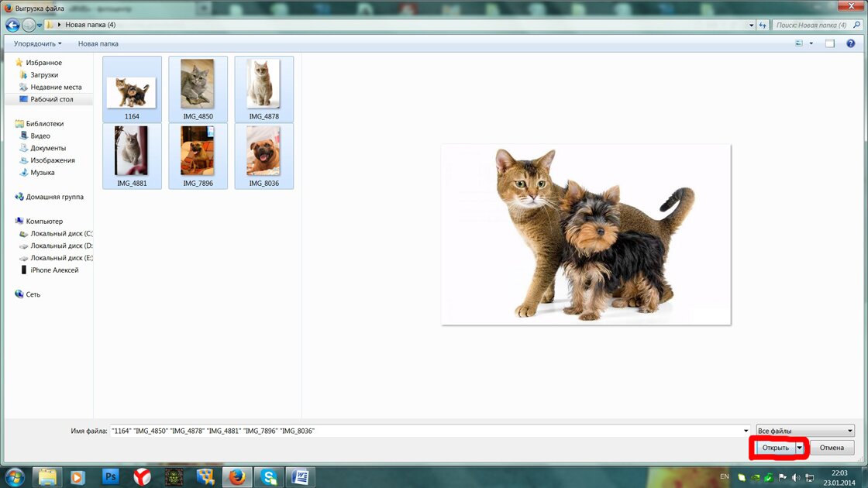The height and width of the screenshot is (488, 868).
Task: Open the Help question mark icon
Action: pos(850,44)
